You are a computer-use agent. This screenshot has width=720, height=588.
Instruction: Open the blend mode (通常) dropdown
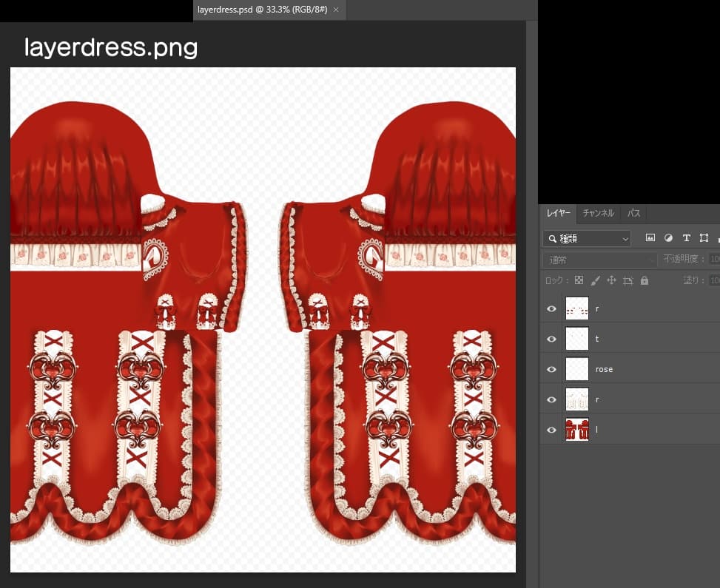point(599,260)
